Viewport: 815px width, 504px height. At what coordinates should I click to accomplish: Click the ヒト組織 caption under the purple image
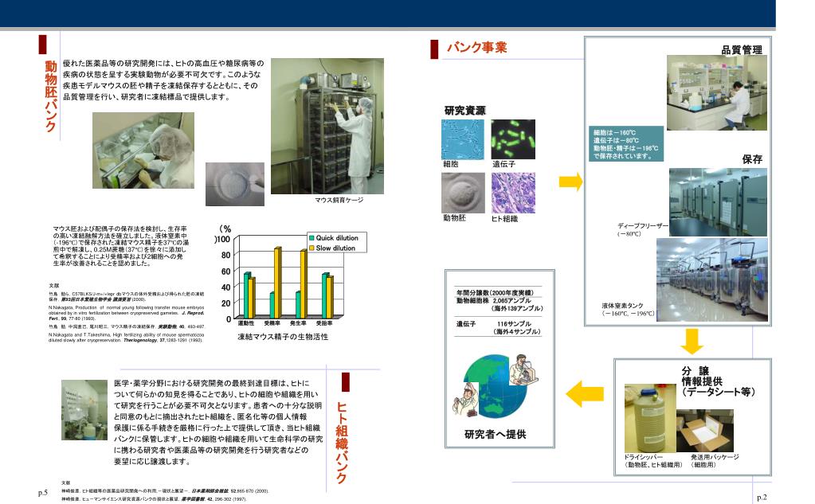[x=505, y=219]
